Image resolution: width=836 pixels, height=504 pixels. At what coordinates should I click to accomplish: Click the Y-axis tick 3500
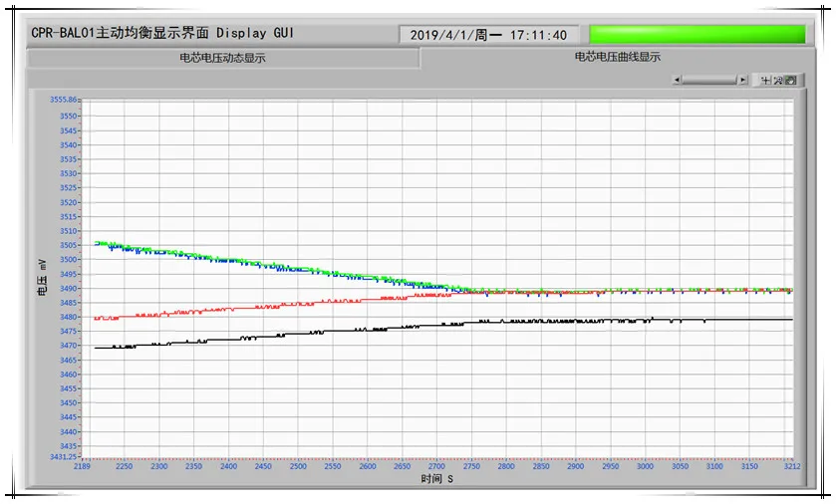click(x=68, y=259)
